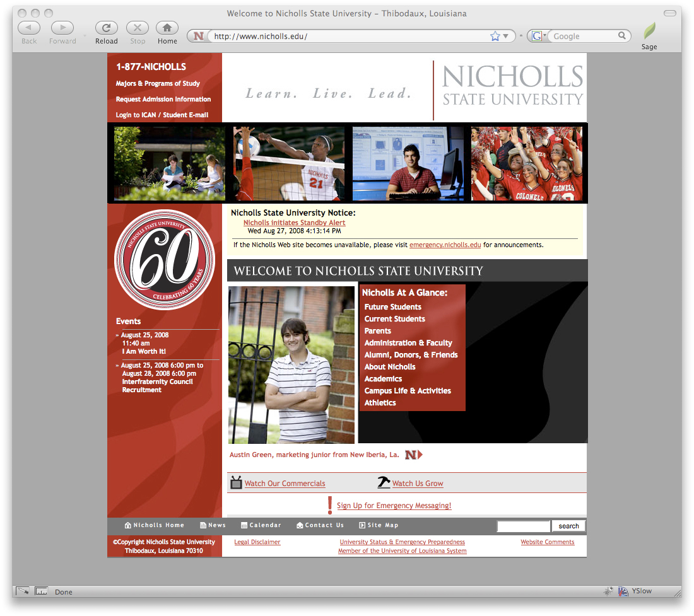Click the volleyball player banner photo
The image size is (694, 616).
click(289, 163)
